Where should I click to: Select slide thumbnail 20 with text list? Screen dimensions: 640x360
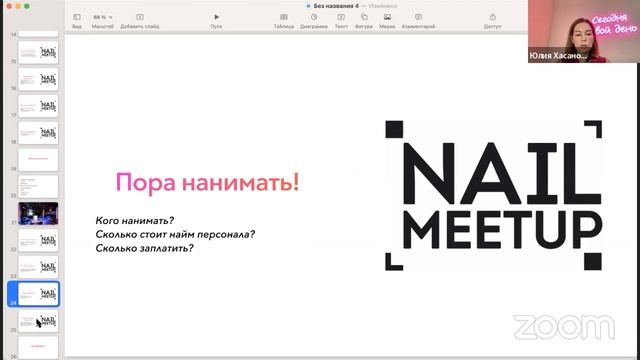click(x=38, y=187)
